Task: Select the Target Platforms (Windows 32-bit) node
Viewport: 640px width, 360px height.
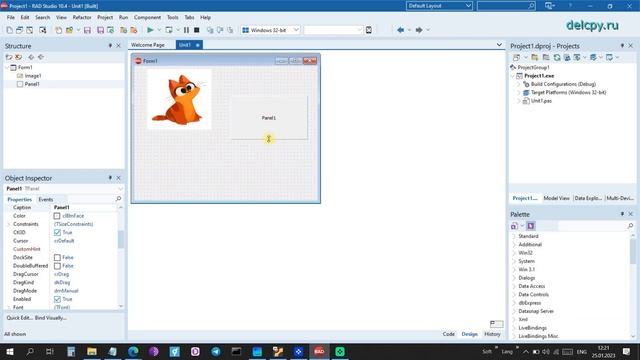Action: click(x=569, y=93)
